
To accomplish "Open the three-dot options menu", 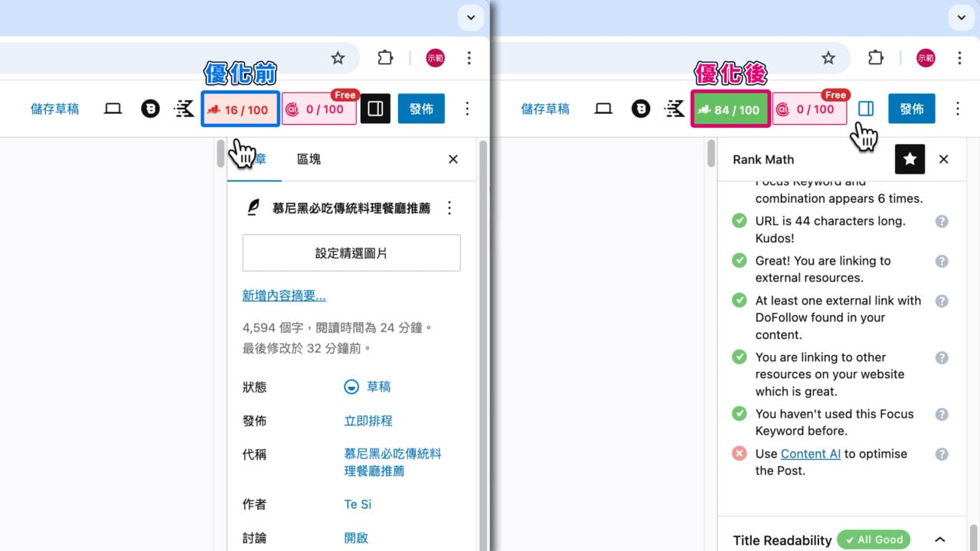I will point(468,108).
